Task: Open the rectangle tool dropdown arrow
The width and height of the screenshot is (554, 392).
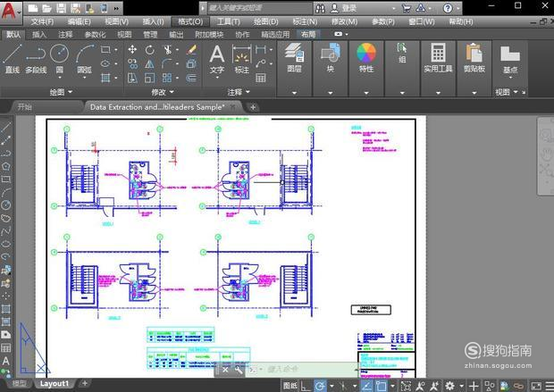Action: (x=116, y=50)
